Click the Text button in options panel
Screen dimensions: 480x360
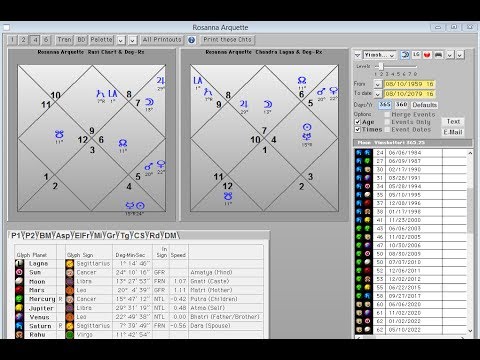pos(453,122)
